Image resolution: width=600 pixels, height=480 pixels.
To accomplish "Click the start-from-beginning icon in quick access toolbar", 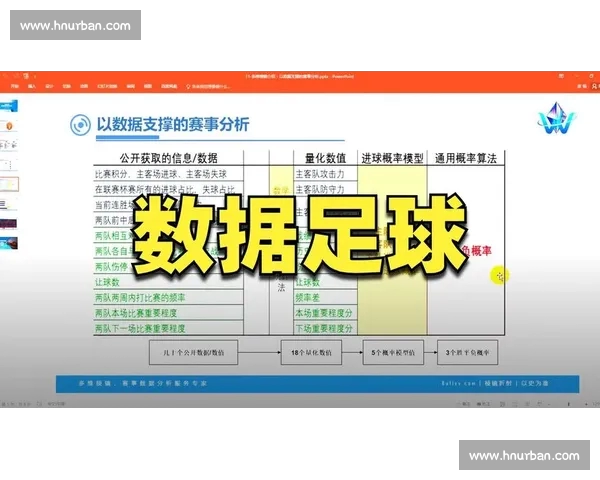I will point(26,76).
